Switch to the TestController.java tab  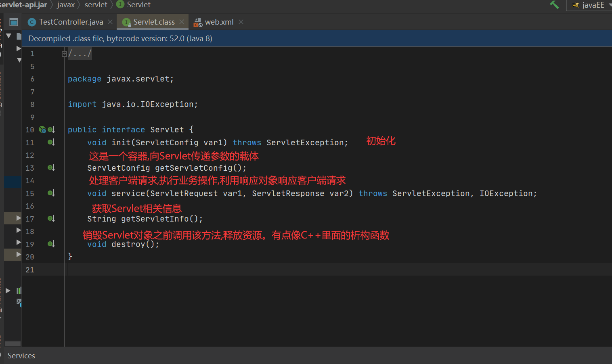pyautogui.click(x=66, y=22)
